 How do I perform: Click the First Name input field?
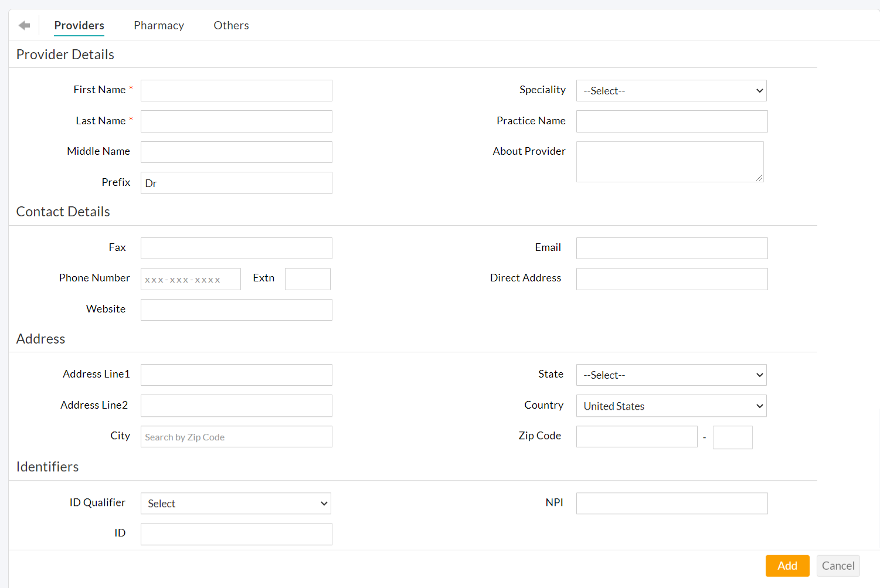[236, 90]
